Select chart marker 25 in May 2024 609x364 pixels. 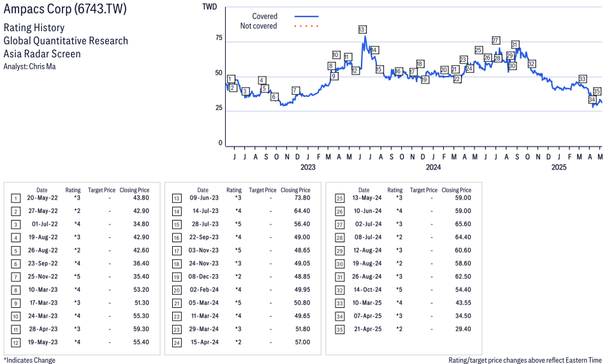(478, 50)
